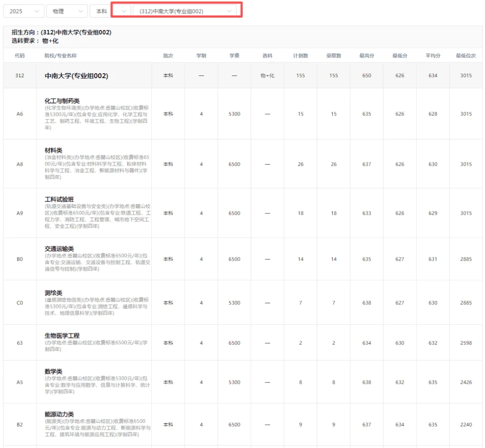Click the 批次 column header
Screen dimensions: 485x448
(x=168, y=56)
